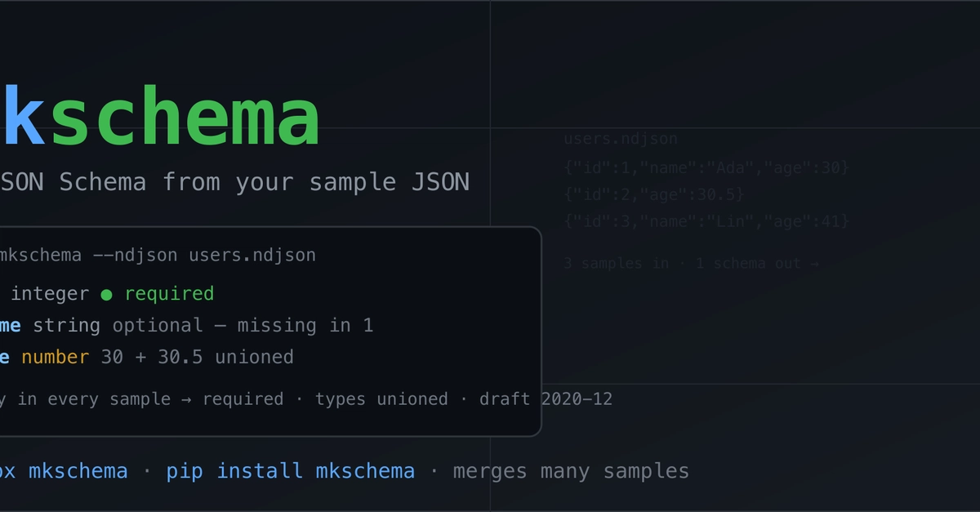Click the 'string' type label
The width and height of the screenshot is (980, 512).
point(67,326)
